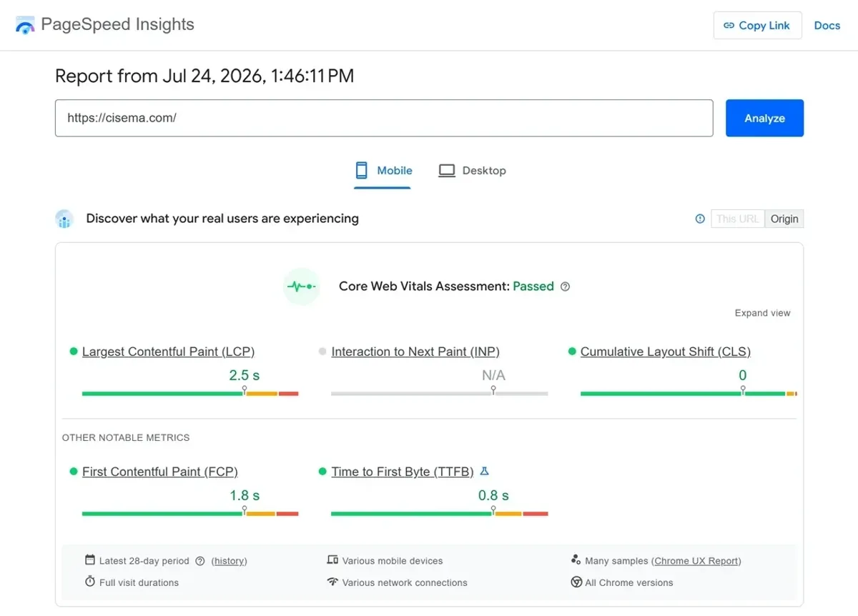Viewport: 858px width, 616px height.
Task: Click the real users data icon
Action: click(x=64, y=219)
